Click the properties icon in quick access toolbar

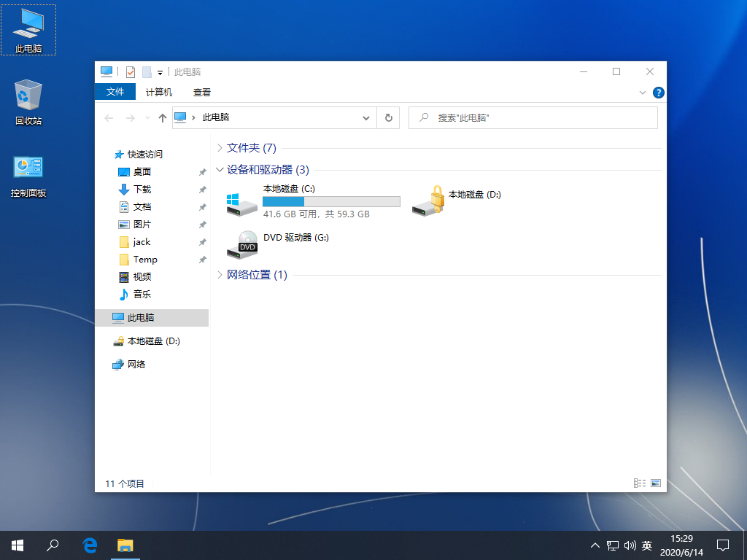tap(130, 72)
